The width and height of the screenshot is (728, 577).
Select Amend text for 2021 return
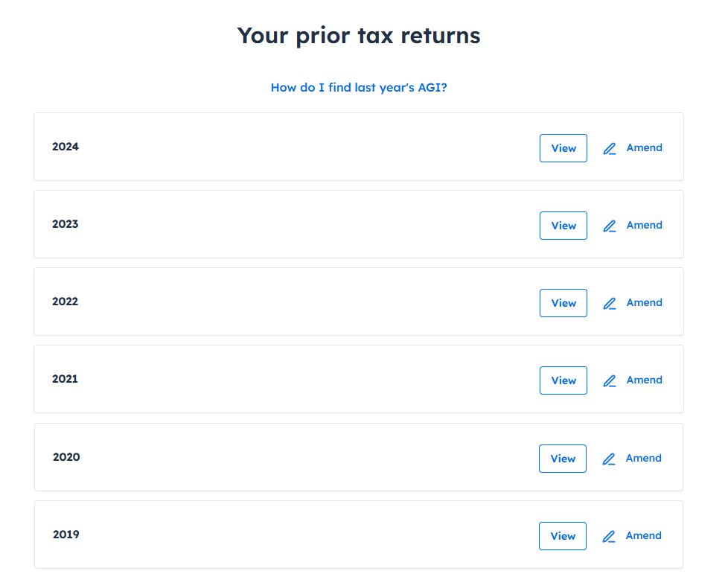pyautogui.click(x=644, y=380)
